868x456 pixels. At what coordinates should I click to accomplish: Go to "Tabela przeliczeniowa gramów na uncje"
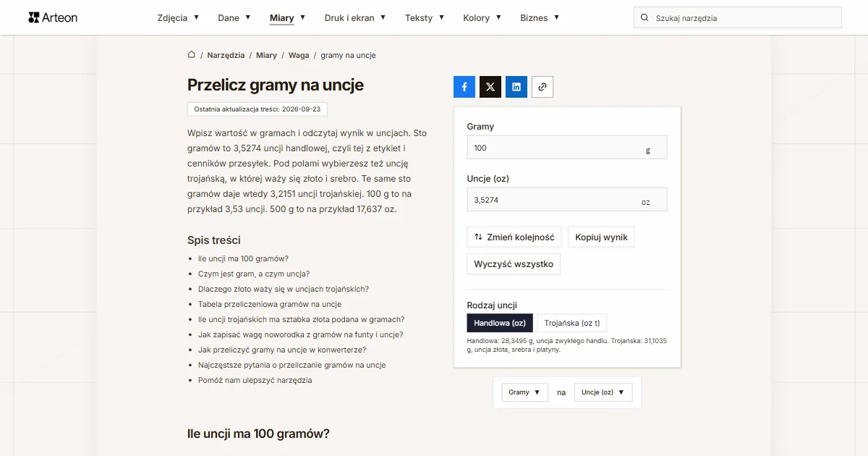[x=270, y=304]
